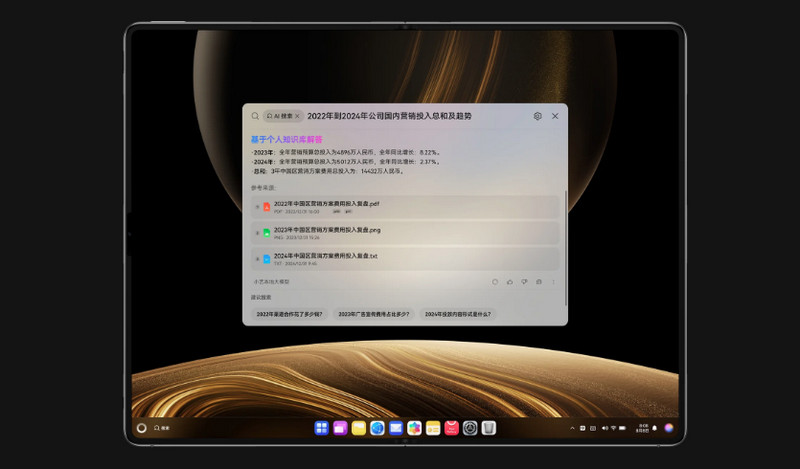Open the more options three-dot menu
The image size is (800, 469).
pyautogui.click(x=553, y=282)
